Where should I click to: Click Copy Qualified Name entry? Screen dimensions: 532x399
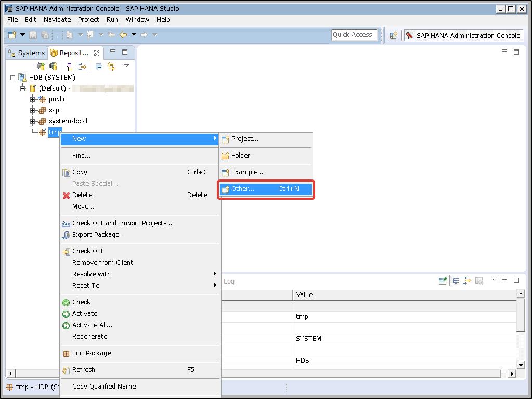pyautogui.click(x=140, y=387)
